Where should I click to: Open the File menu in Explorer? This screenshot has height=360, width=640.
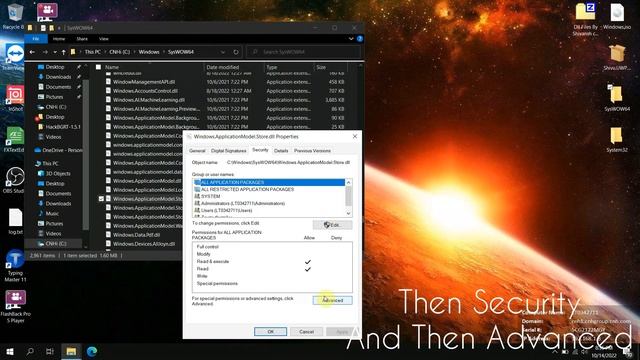pyautogui.click(x=36, y=39)
